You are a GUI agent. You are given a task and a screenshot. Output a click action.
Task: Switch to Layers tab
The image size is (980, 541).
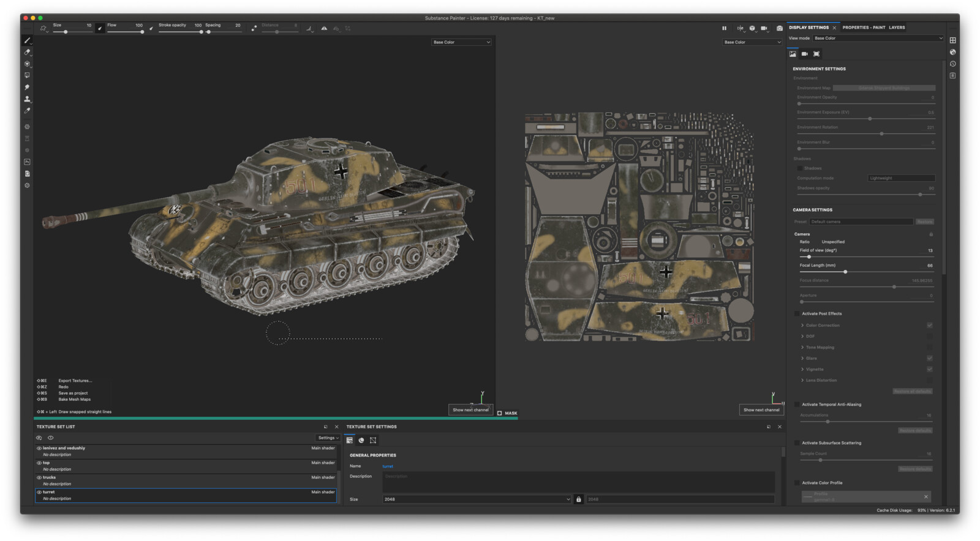897,28
